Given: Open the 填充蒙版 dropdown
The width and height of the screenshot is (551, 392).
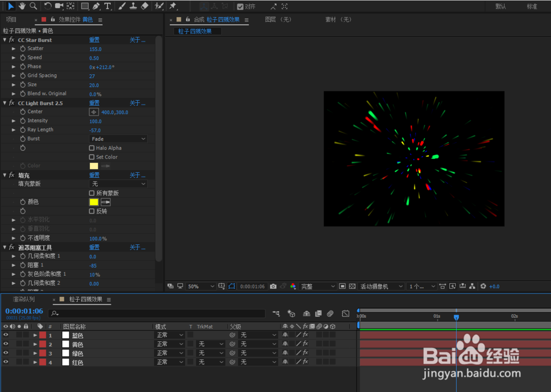Looking at the screenshot, I should [x=118, y=184].
